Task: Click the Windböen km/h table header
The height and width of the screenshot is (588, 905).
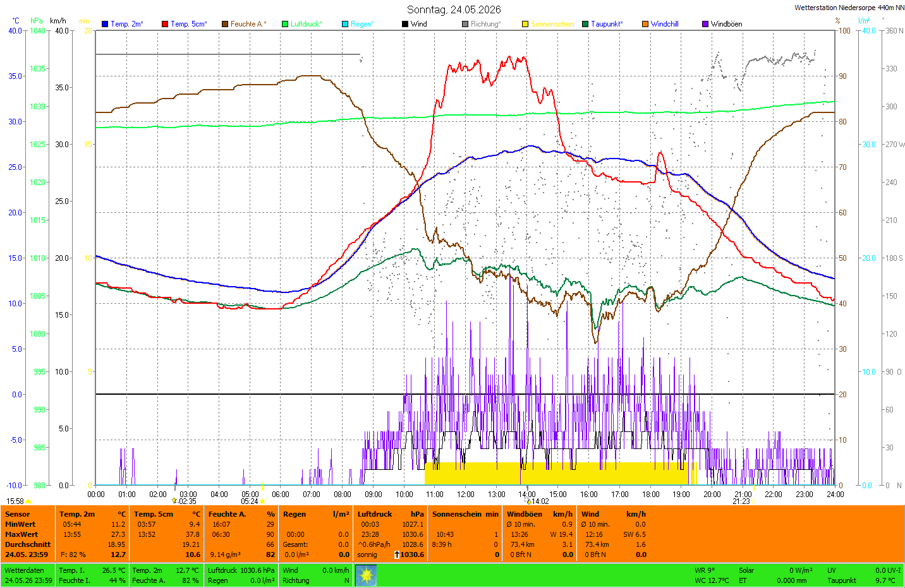Action: [x=540, y=514]
